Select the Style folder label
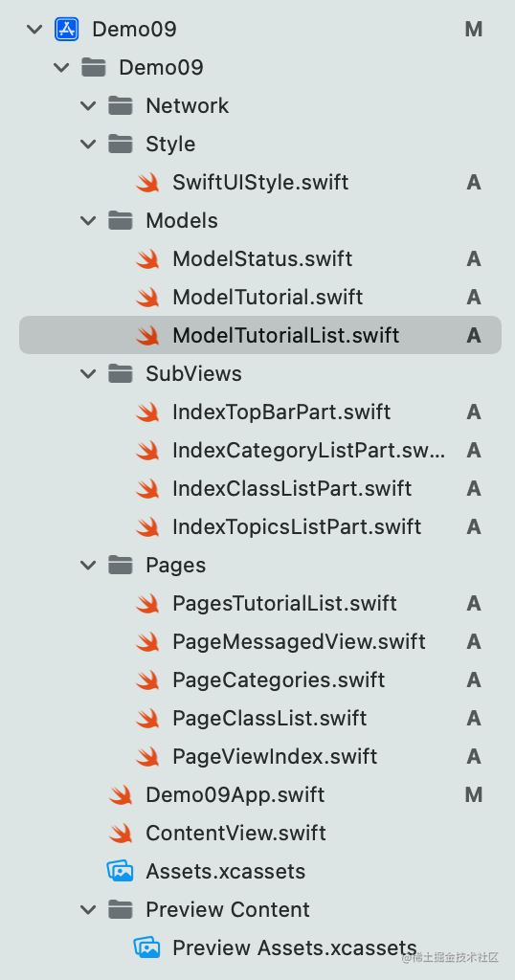The image size is (515, 980). click(170, 144)
